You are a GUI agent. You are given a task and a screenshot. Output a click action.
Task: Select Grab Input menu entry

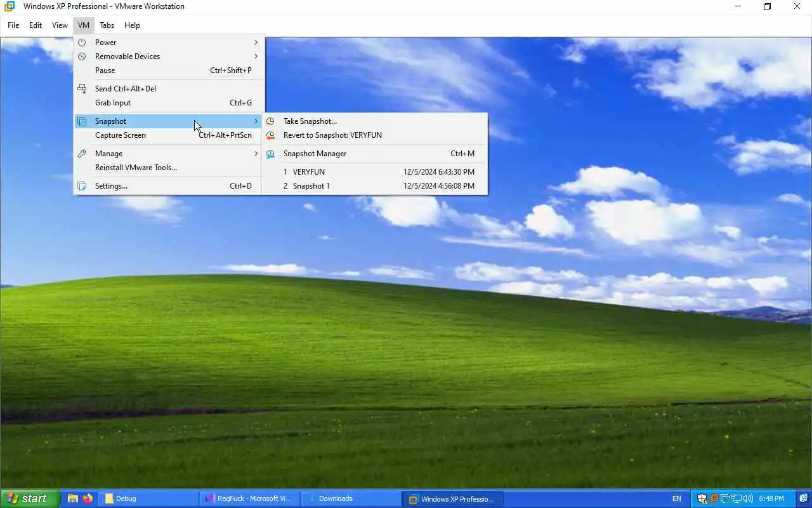pyautogui.click(x=169, y=103)
